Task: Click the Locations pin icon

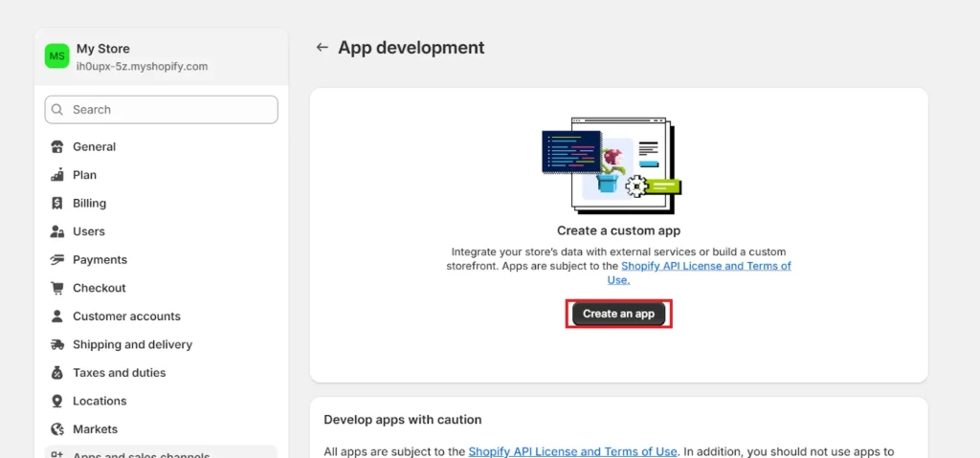Action: [x=56, y=402]
